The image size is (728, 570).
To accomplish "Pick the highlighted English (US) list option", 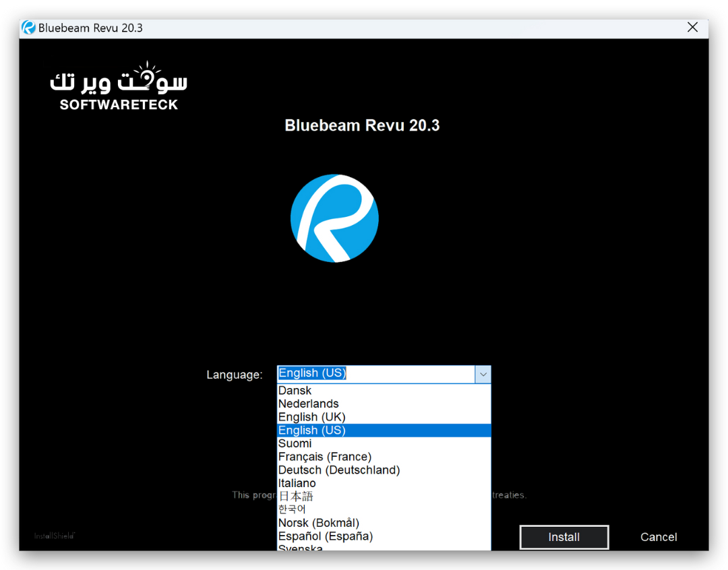I will point(312,431).
